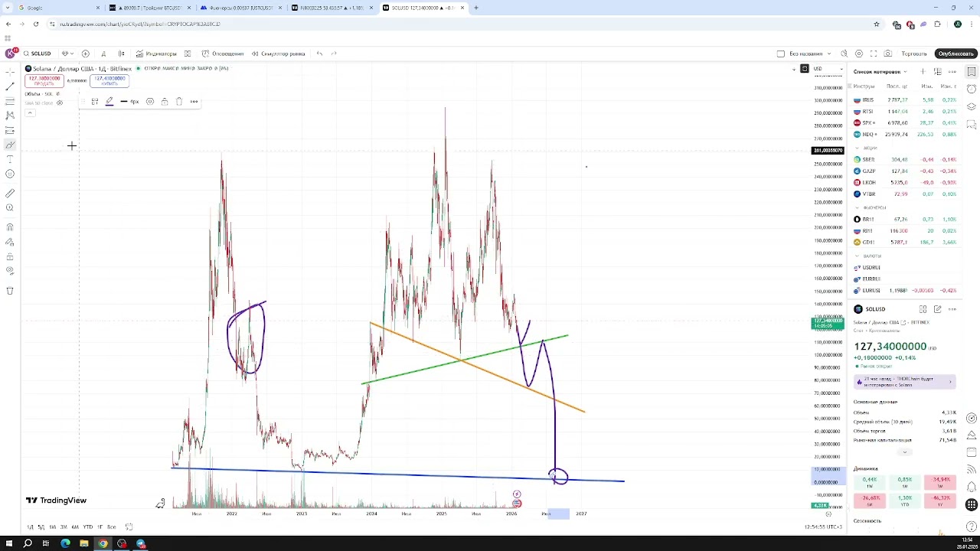Toggle SMA 50 indicator visibility eye
The image size is (980, 551).
[60, 103]
